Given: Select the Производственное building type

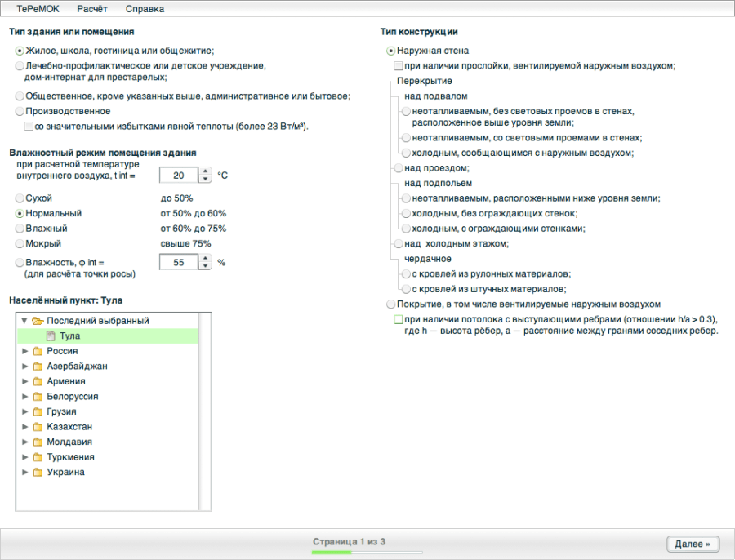Looking at the screenshot, I should click(x=20, y=111).
